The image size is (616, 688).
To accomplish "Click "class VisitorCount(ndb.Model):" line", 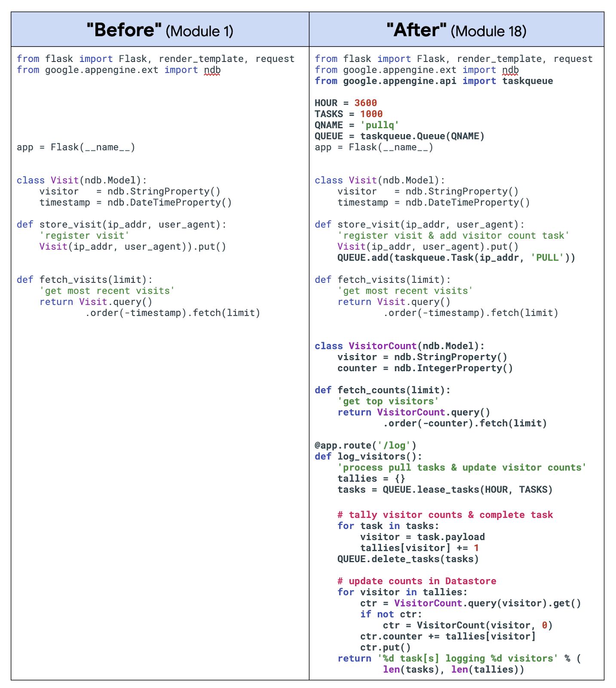I will (x=399, y=346).
